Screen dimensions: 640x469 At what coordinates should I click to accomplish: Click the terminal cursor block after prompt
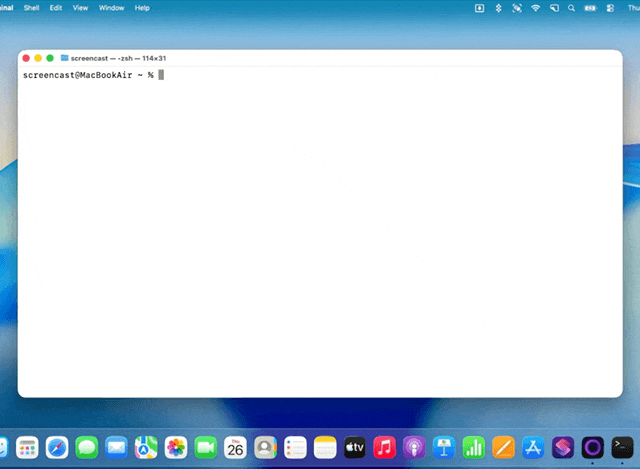click(161, 75)
